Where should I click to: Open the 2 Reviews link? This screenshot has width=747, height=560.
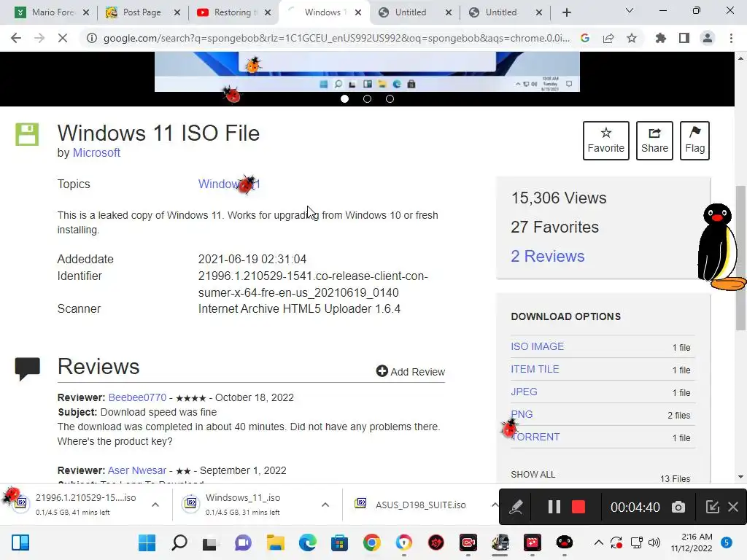(x=547, y=256)
